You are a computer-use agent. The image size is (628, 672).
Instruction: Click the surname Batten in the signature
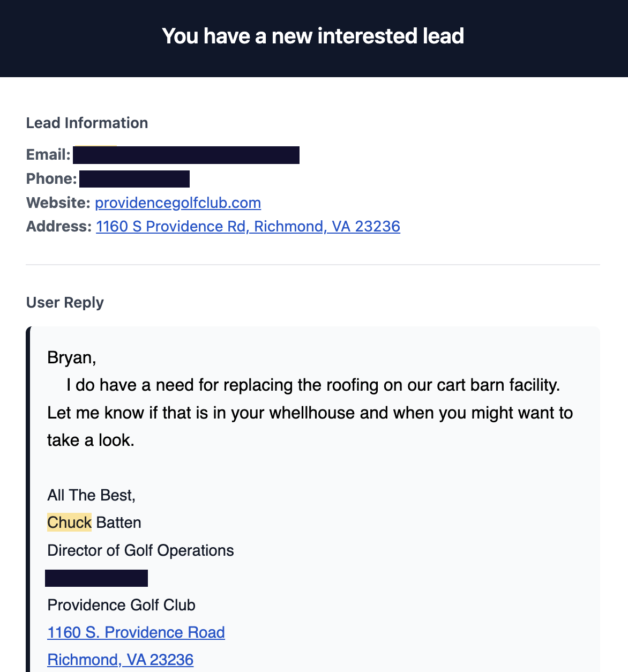119,522
